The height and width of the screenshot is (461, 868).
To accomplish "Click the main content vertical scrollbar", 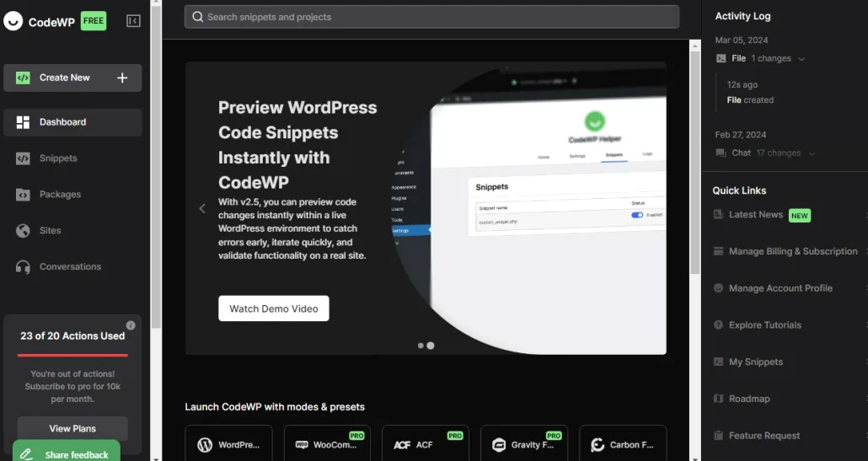I will 695,162.
